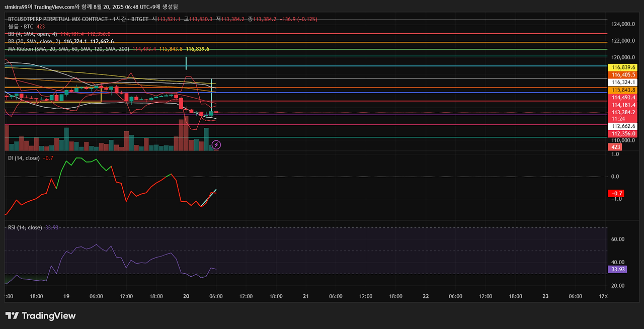
Task: Click the red -0.7 DI value tag
Action: coord(616,193)
